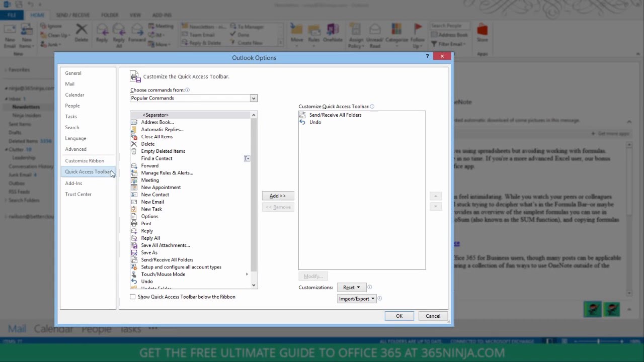Select Setup and configure all account types
This screenshot has width=644, height=362.
(190, 267)
